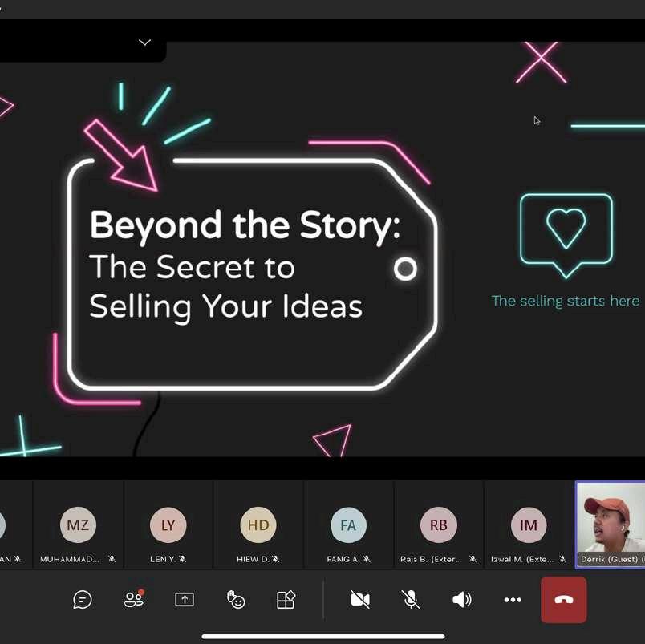Viewport: 645px width, 644px height.
Task: Toggle the camera off icon
Action: pos(360,599)
